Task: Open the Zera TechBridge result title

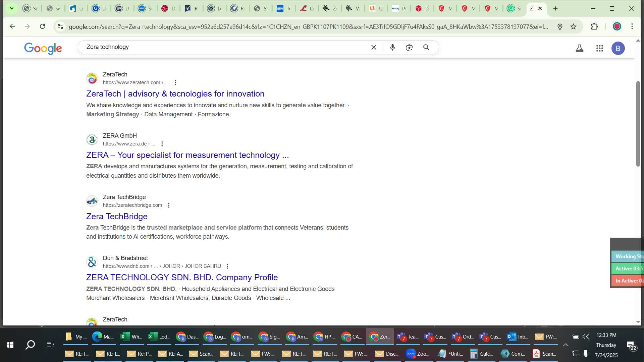Action: click(x=117, y=217)
